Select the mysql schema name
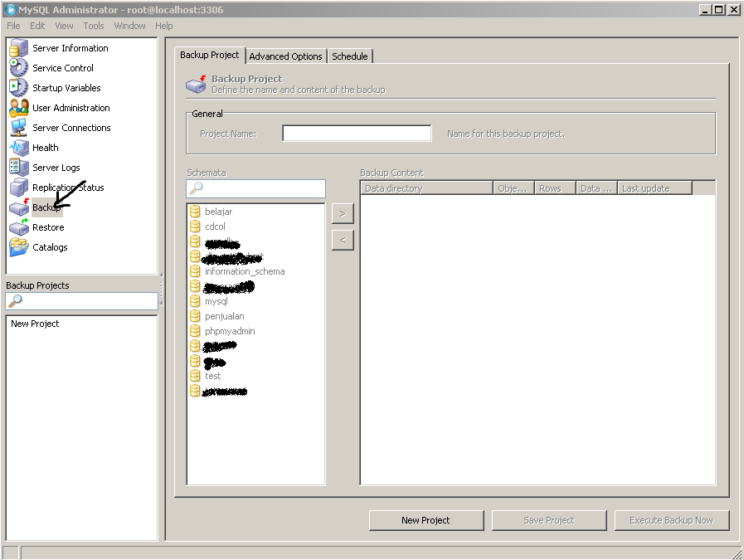This screenshot has width=744, height=560. (216, 301)
